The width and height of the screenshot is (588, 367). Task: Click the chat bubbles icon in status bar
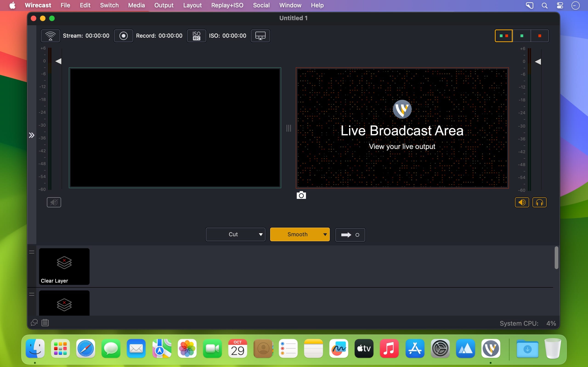(x=34, y=323)
